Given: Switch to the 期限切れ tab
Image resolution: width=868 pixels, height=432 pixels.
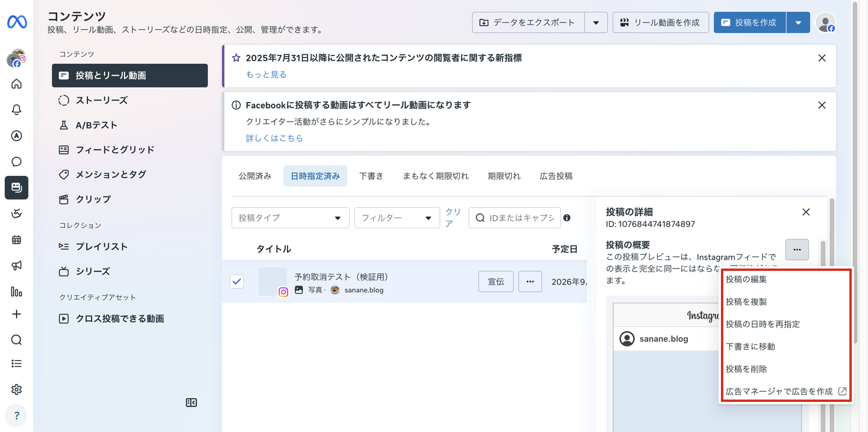Looking at the screenshot, I should pos(504,176).
